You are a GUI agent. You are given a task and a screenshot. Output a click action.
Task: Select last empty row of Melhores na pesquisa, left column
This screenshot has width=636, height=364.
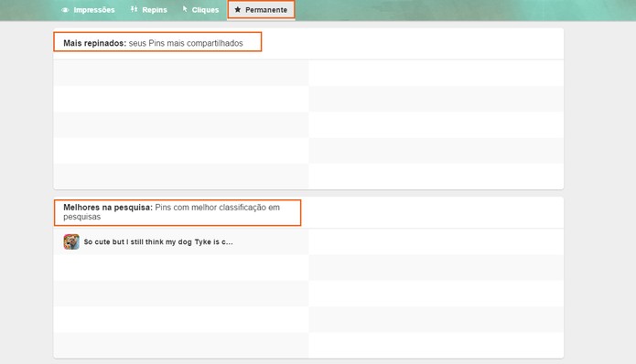pos(181,346)
